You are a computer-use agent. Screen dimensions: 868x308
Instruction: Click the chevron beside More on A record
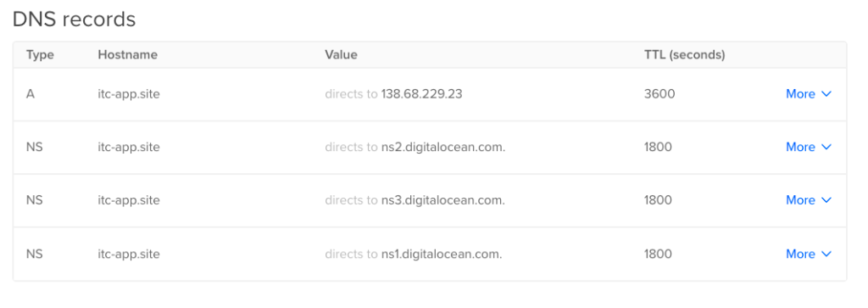pos(826,94)
